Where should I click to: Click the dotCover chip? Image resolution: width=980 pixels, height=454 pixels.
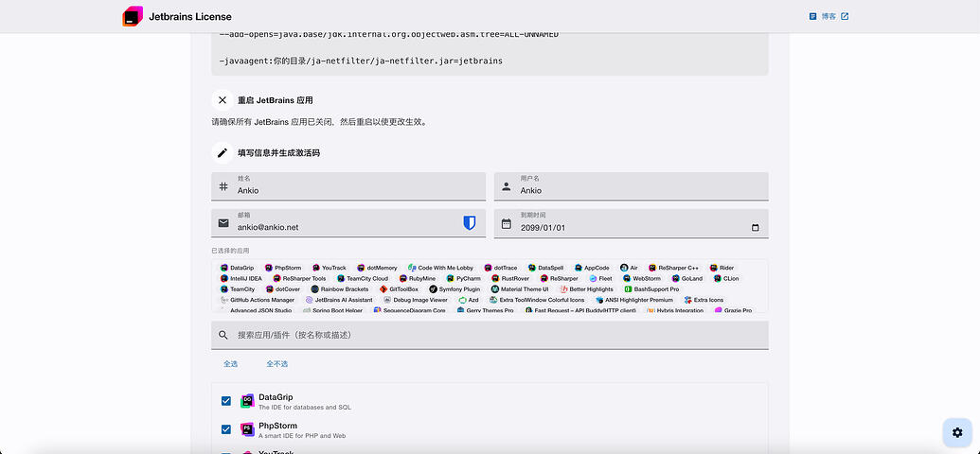283,289
